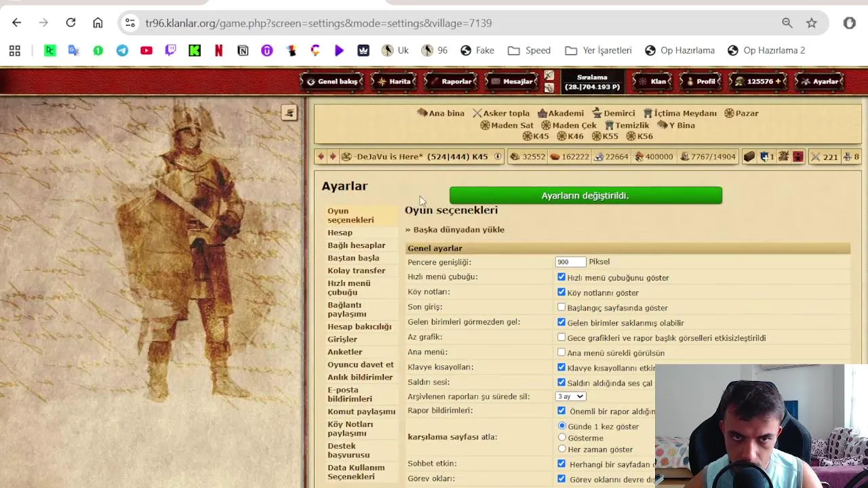The image size is (868, 488).
Task: Click the warehouse capacity icon
Action: coord(638,157)
